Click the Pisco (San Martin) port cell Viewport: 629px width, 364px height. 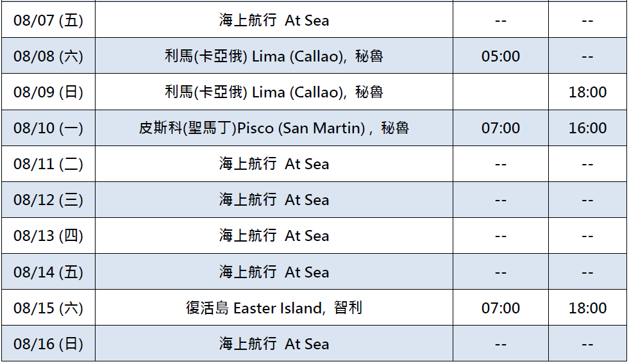274,128
